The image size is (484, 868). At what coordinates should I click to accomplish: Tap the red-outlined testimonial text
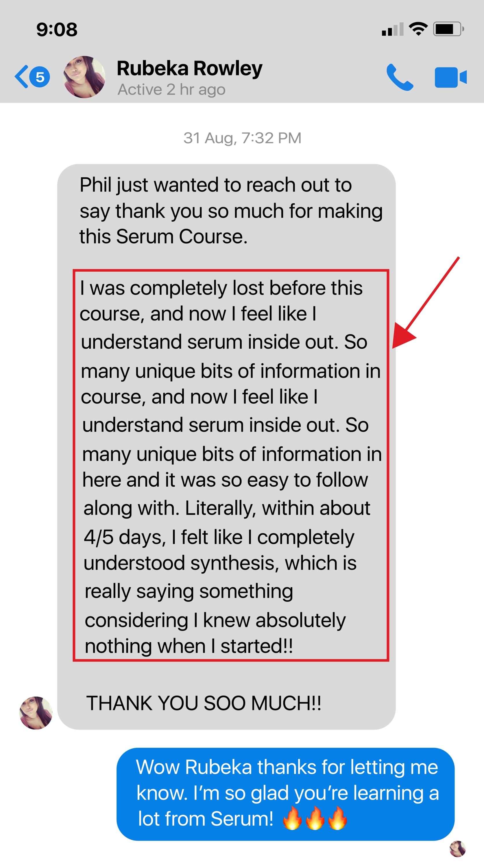(x=231, y=465)
